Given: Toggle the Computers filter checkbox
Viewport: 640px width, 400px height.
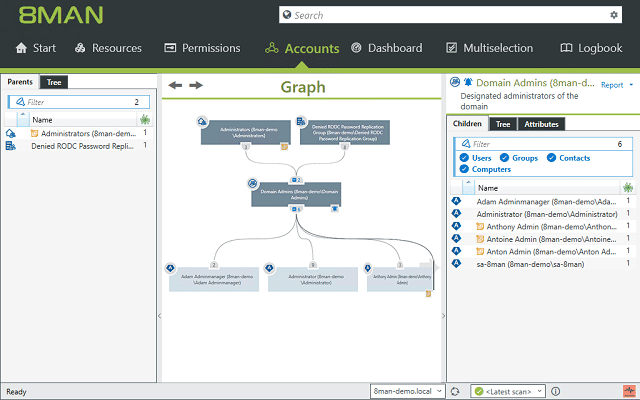Looking at the screenshot, I should (x=464, y=169).
